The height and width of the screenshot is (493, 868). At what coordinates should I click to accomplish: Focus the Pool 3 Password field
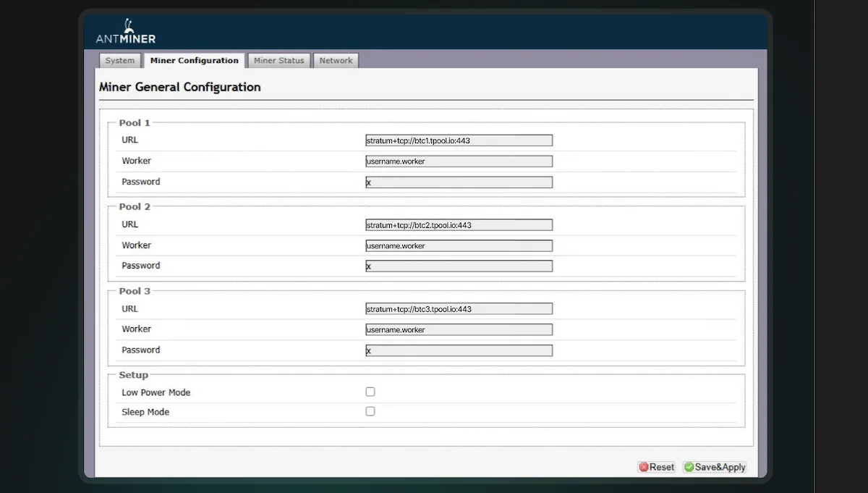click(x=459, y=350)
